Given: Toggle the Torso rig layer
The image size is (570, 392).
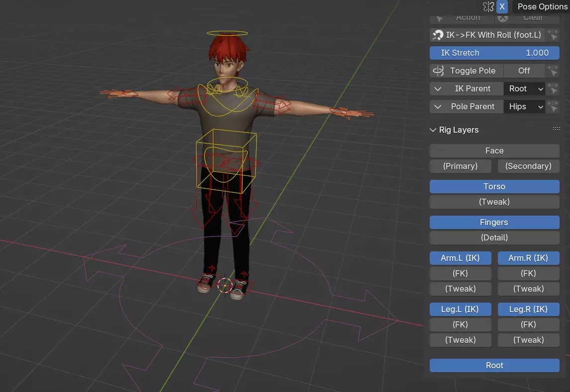Looking at the screenshot, I should [x=494, y=187].
